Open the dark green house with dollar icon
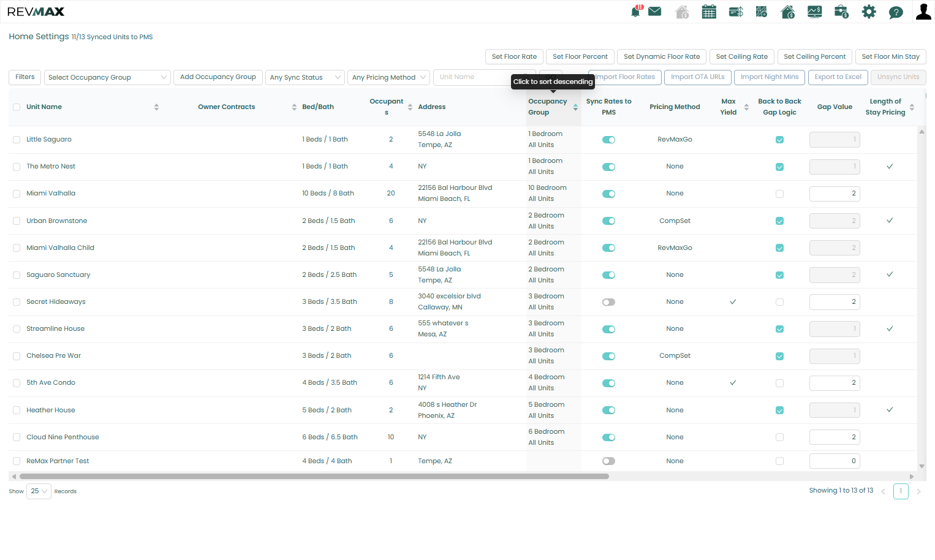This screenshot has width=935, height=560. [x=788, y=12]
